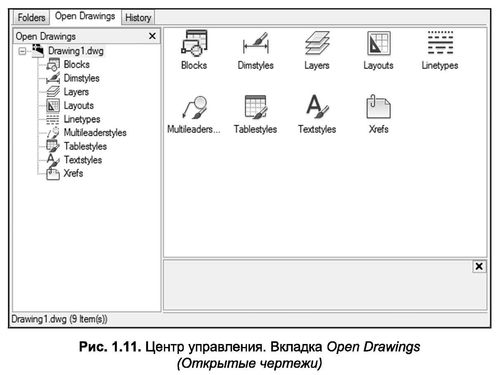The height and width of the screenshot is (375, 500).
Task: Click the Multileaderstyles tree icon in left panel
Action: pyautogui.click(x=53, y=132)
